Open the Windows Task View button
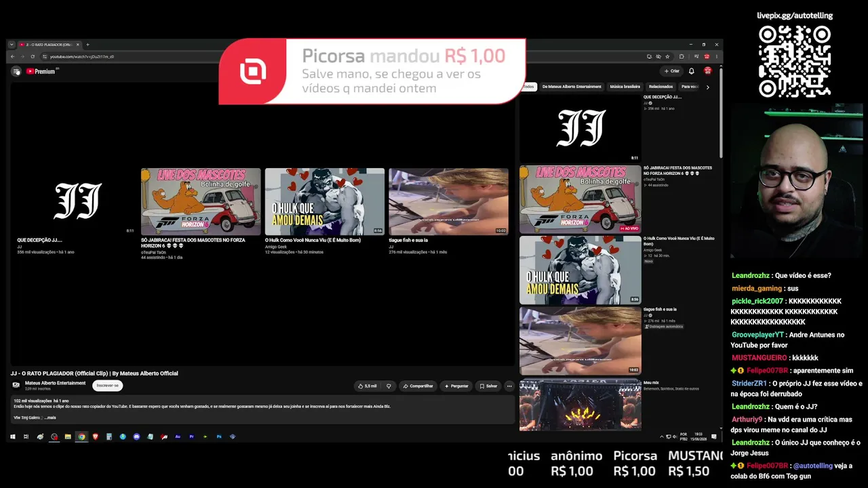The height and width of the screenshot is (488, 868). coord(26,436)
